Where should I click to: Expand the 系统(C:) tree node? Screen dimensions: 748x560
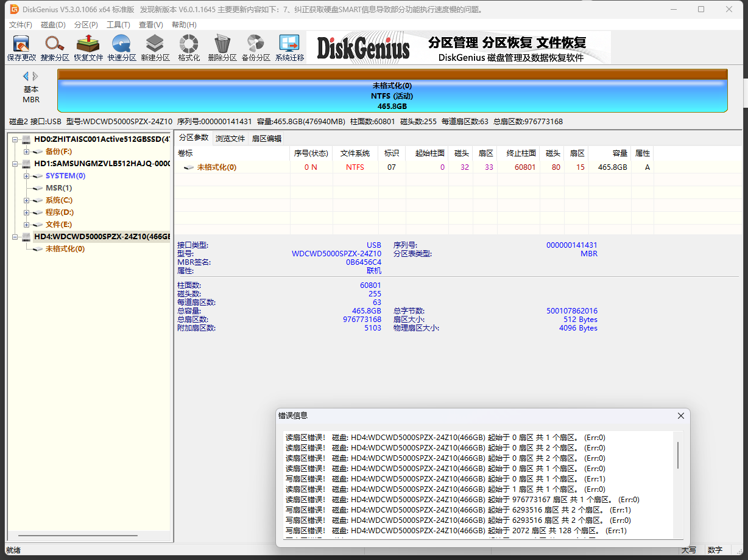(26, 200)
